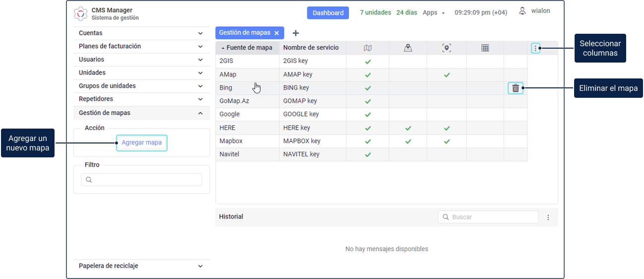Click the Buscar field in Historial
Image resolution: width=644 pixels, height=279 pixels.
pyautogui.click(x=493, y=217)
